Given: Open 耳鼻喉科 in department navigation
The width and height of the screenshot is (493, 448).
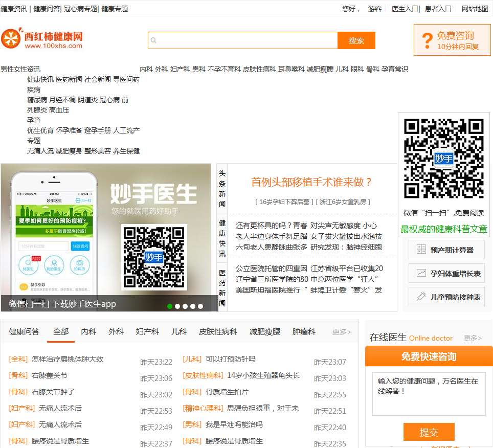Looking at the screenshot, I should point(292,69).
